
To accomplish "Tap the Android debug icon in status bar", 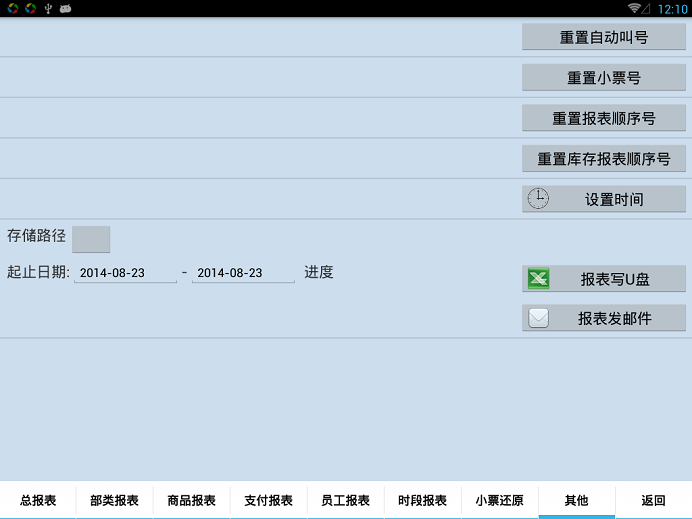I will pyautogui.click(x=65, y=8).
